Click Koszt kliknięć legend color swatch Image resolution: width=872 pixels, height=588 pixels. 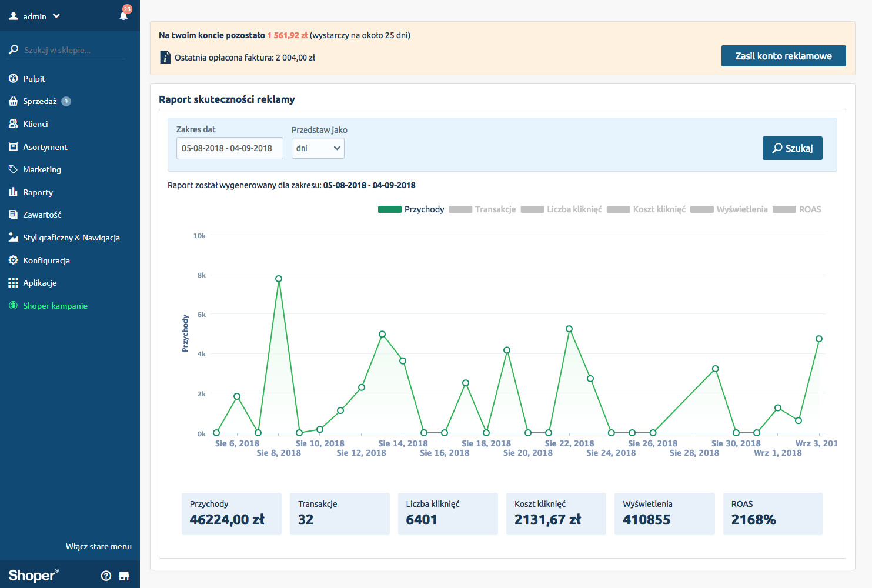618,209
